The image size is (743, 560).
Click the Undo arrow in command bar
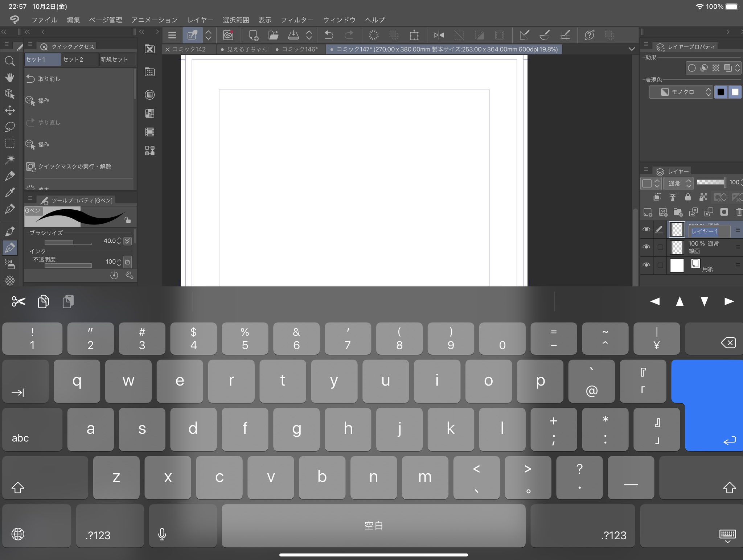click(329, 35)
